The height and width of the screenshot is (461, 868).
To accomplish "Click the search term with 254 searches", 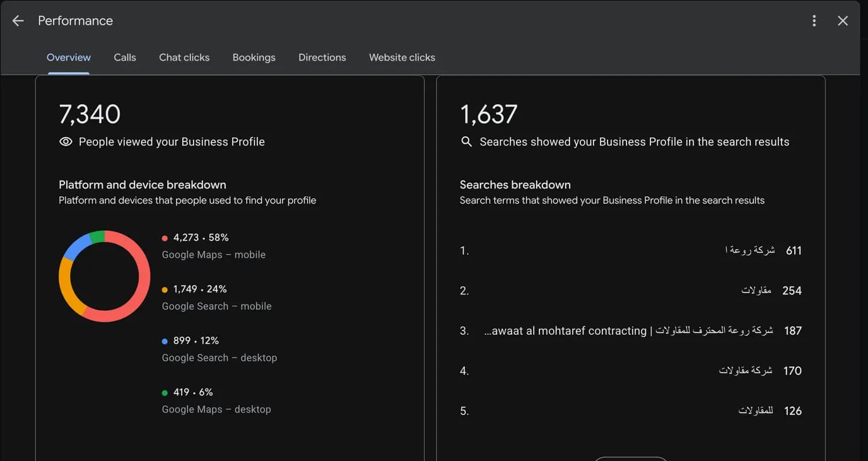I will pos(756,290).
